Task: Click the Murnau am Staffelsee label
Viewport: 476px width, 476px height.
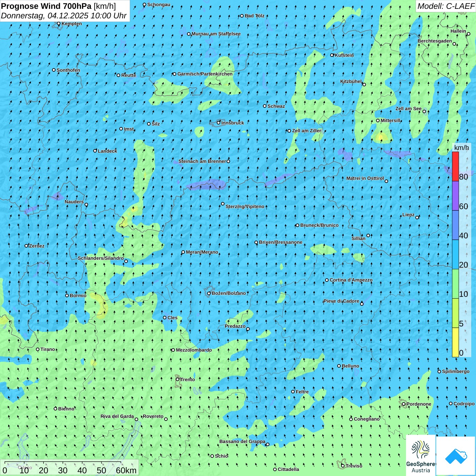Action: pos(216,34)
